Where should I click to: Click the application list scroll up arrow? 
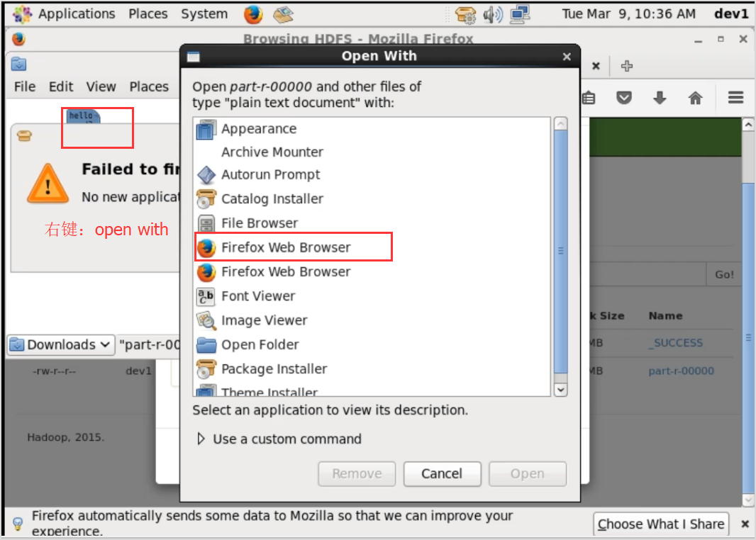click(560, 124)
